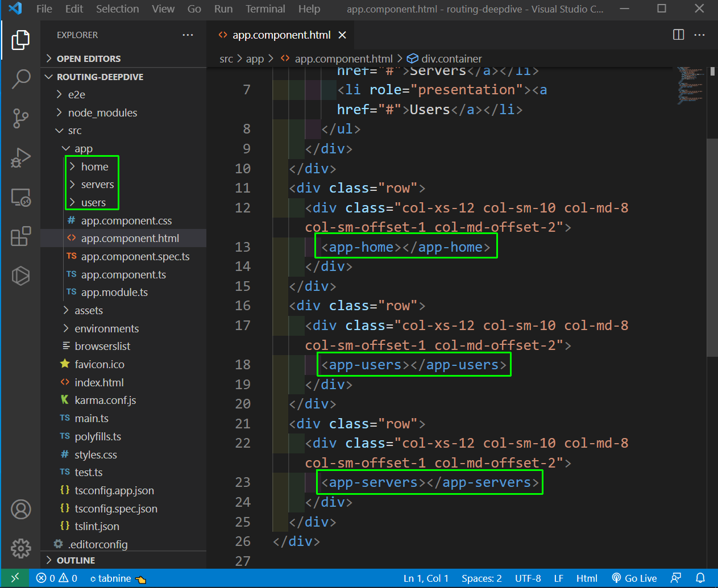The height and width of the screenshot is (588, 718).
Task: Open app.module.ts file
Action: click(123, 293)
